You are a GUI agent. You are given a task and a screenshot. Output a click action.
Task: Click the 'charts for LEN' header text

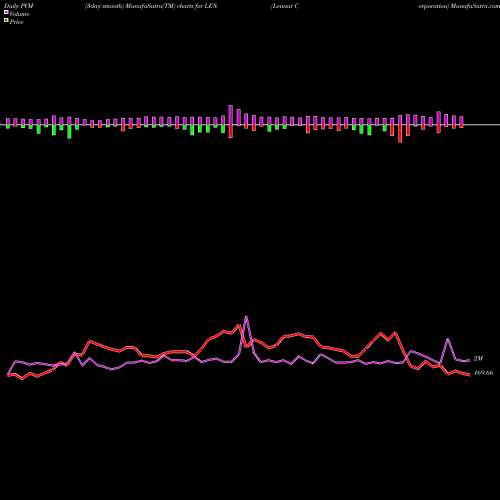click(x=197, y=6)
